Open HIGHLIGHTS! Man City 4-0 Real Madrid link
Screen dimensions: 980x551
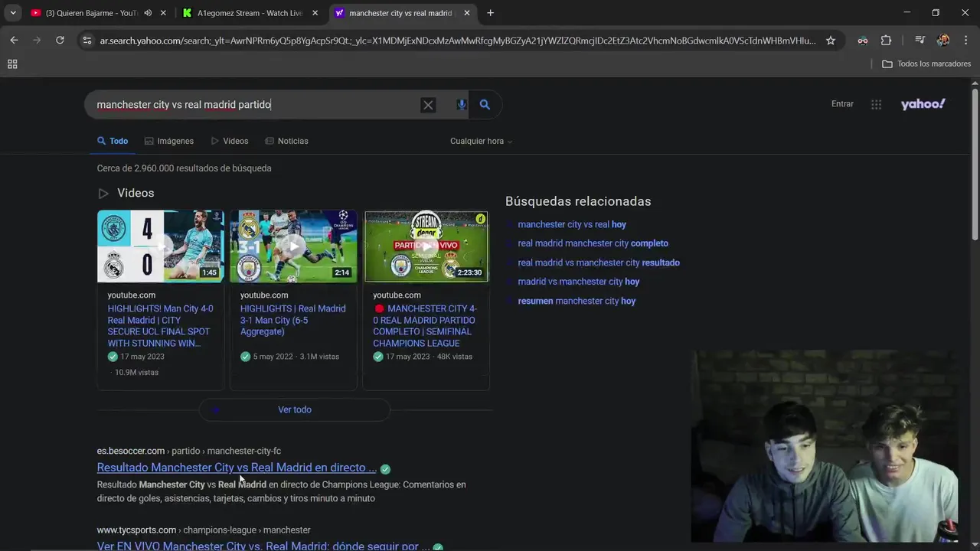click(x=161, y=326)
